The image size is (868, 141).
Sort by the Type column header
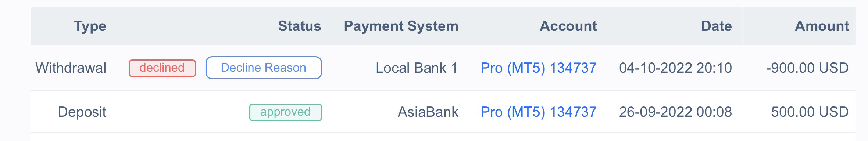coord(90,26)
